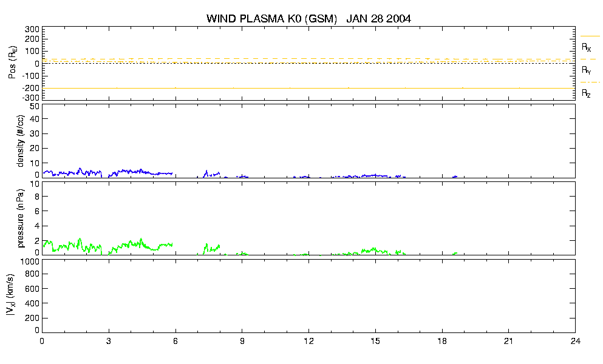Click the 9 tick label on time axis

(x=242, y=341)
